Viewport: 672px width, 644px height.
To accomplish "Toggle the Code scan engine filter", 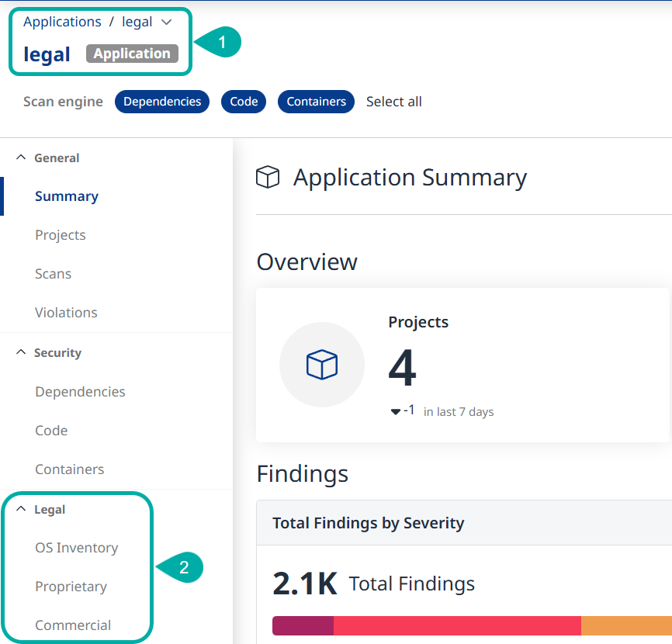I will click(244, 102).
